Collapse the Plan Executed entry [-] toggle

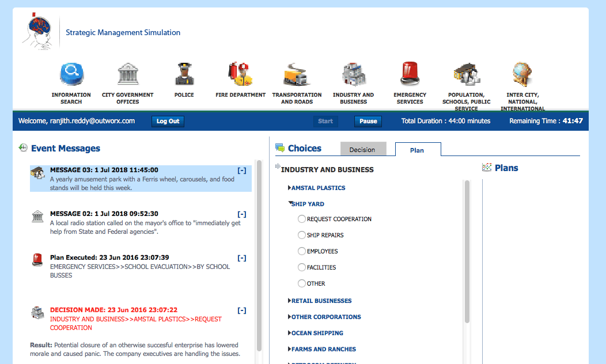(242, 258)
